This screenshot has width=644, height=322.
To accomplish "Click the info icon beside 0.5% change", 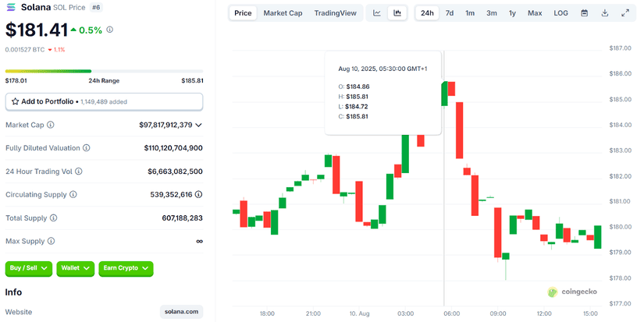I will coord(109,30).
